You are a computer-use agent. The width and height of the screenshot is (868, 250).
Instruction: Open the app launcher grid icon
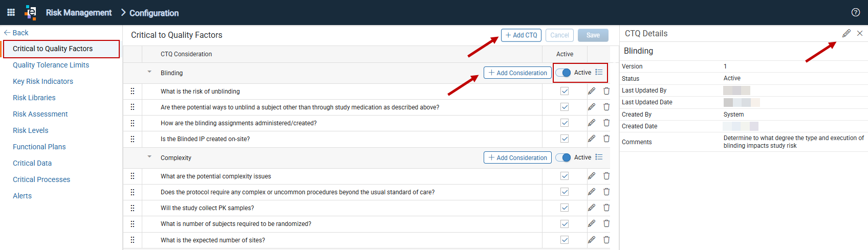[x=11, y=12]
